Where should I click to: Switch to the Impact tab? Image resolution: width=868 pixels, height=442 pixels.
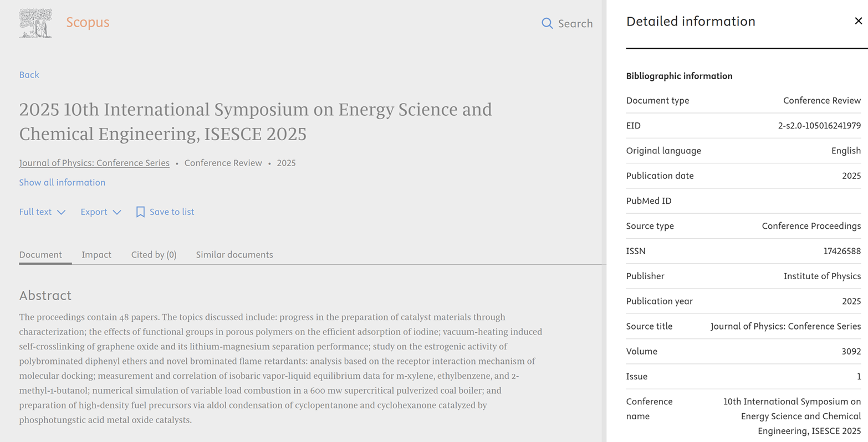(96, 255)
